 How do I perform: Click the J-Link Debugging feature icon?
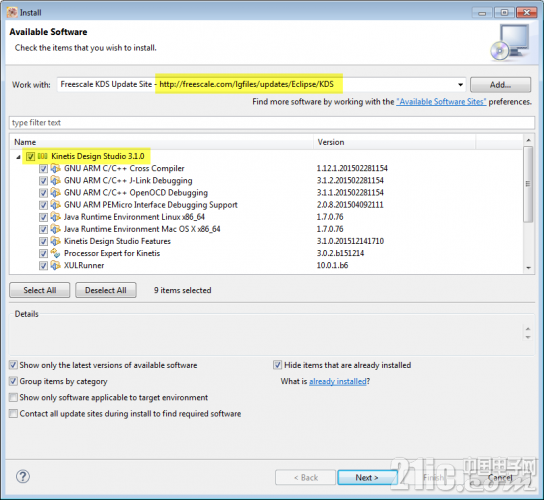pyautogui.click(x=56, y=181)
